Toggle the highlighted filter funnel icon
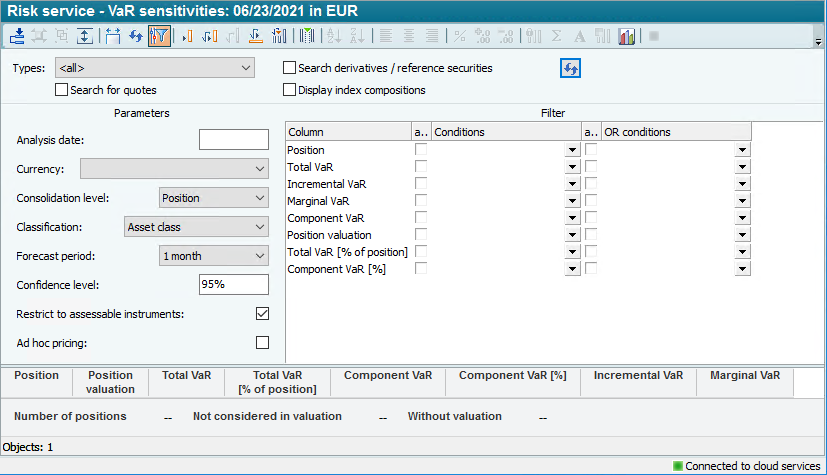Viewport: 827px width, 475px height. coord(158,36)
